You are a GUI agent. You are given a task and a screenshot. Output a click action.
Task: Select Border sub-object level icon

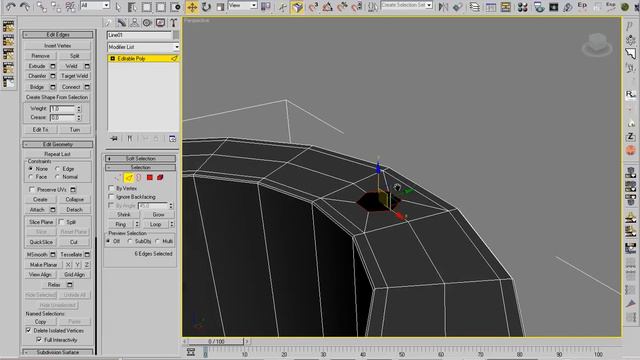pos(139,178)
